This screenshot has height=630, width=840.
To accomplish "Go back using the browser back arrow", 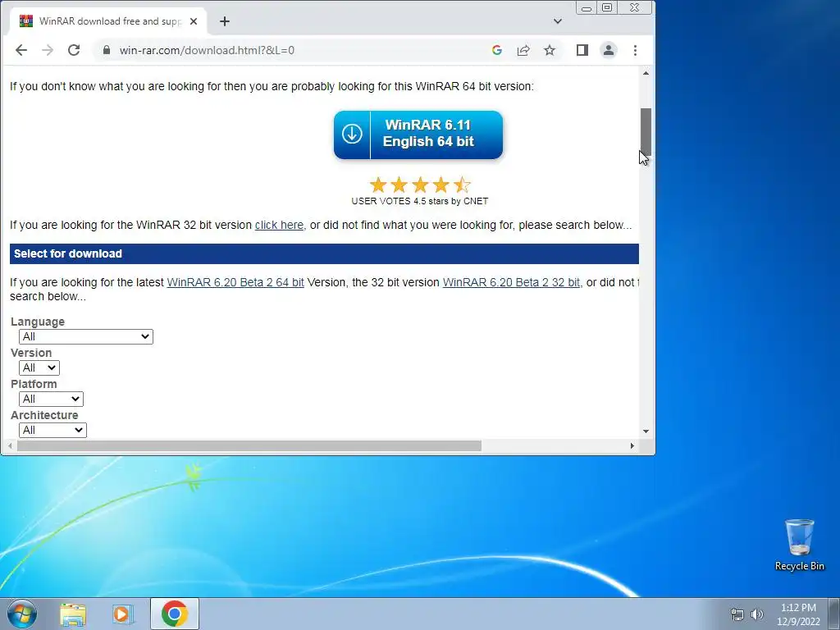I will click(x=21, y=50).
